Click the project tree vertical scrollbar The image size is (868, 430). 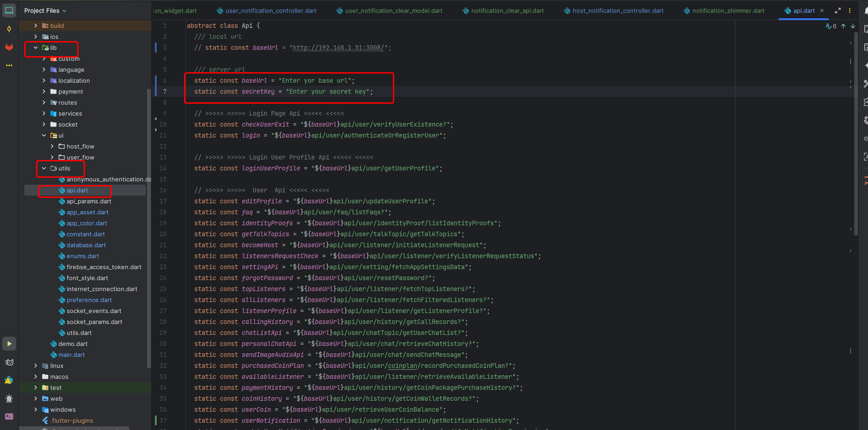[x=148, y=228]
